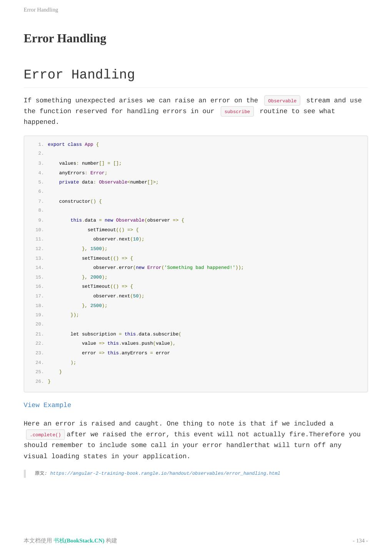Open the angular-2-training-book source URL
392x554 pixels.
coord(165,473)
